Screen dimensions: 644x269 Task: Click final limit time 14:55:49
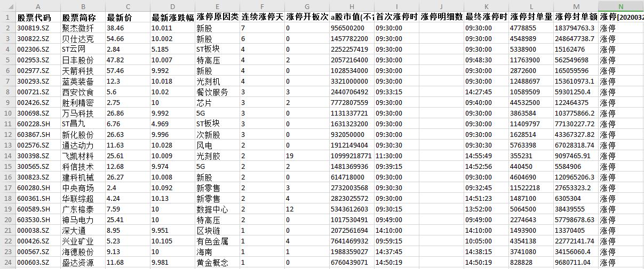(486, 156)
